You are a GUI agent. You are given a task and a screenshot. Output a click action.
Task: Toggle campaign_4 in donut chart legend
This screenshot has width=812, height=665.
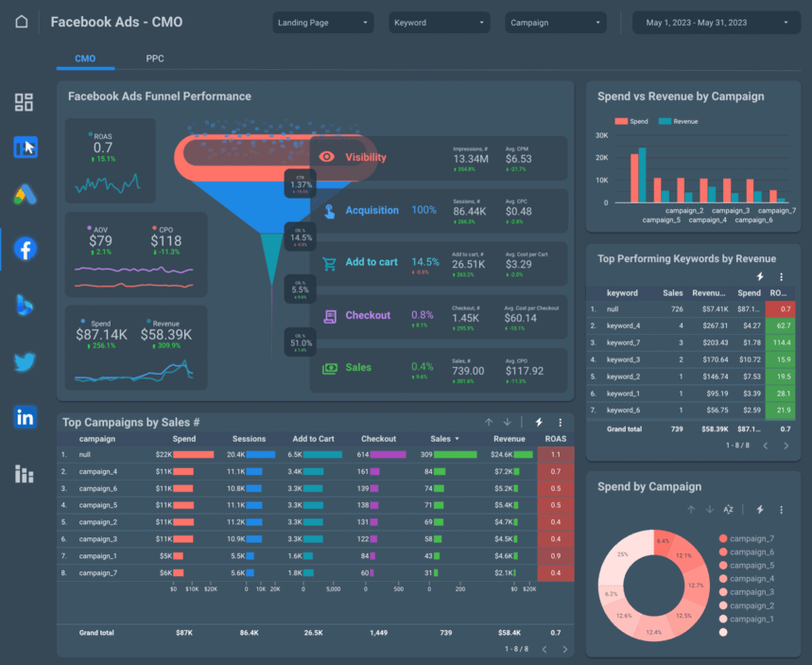tap(746, 579)
